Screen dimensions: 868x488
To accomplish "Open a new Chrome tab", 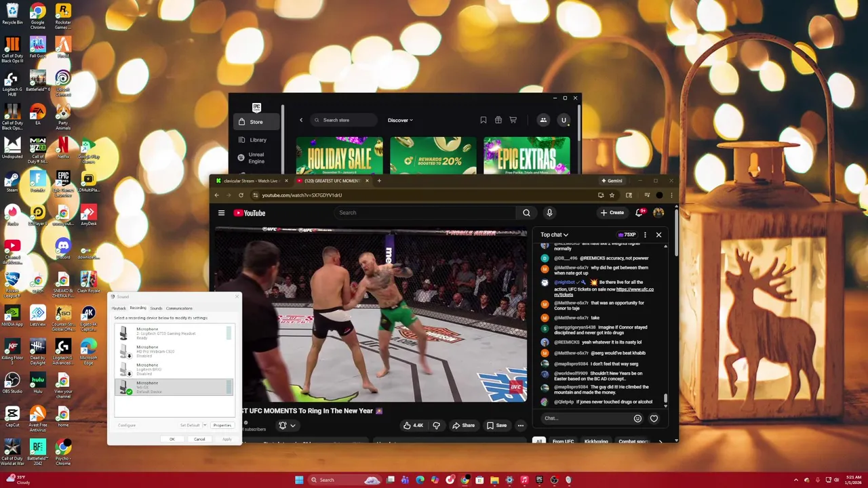I will coord(379,181).
